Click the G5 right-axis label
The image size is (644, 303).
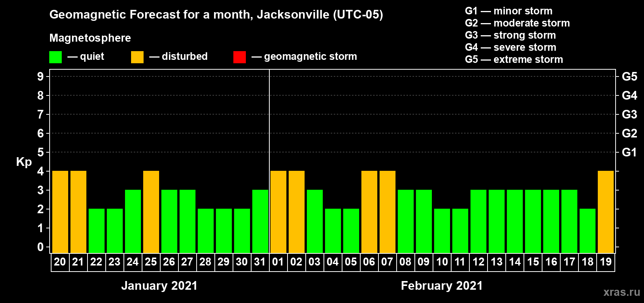pos(630,77)
